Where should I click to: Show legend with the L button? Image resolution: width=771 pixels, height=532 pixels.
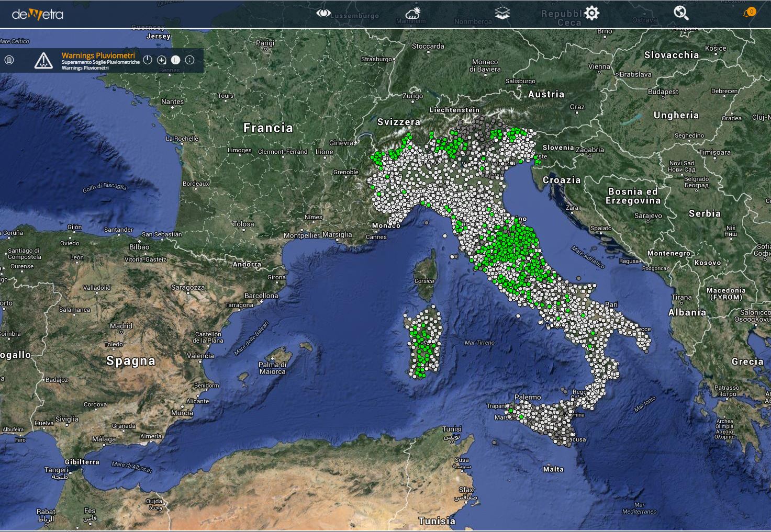point(175,60)
